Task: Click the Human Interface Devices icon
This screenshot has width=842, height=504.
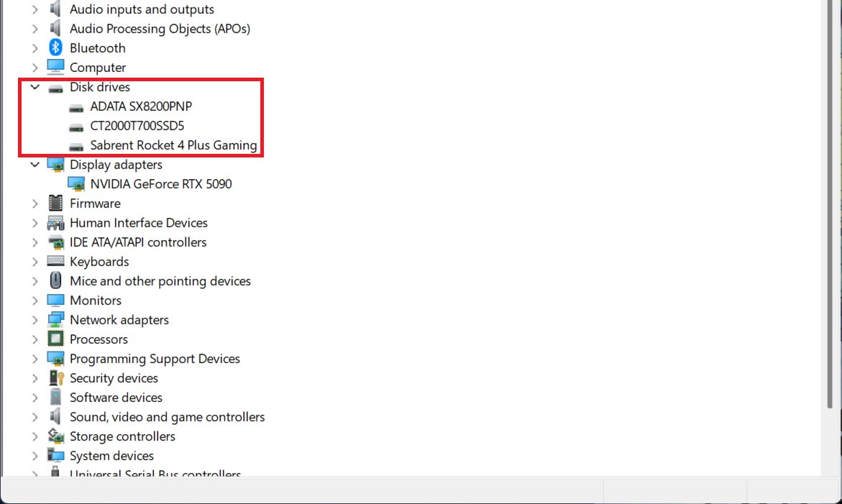Action: coord(55,223)
